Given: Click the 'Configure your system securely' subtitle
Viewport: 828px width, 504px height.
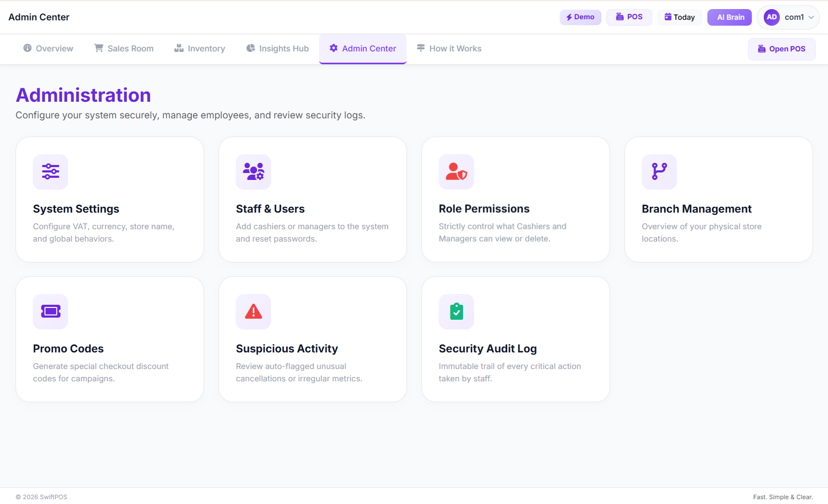Looking at the screenshot, I should pyautogui.click(x=191, y=115).
